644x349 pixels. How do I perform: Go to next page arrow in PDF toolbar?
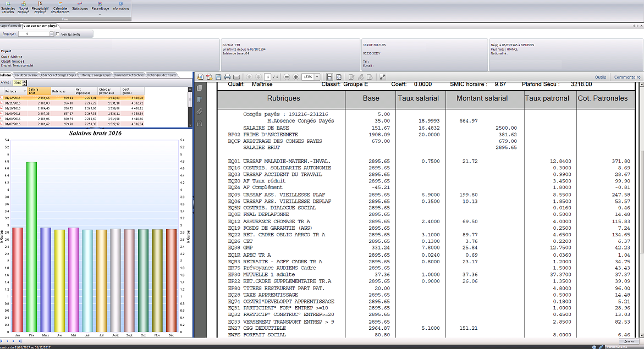pos(258,77)
